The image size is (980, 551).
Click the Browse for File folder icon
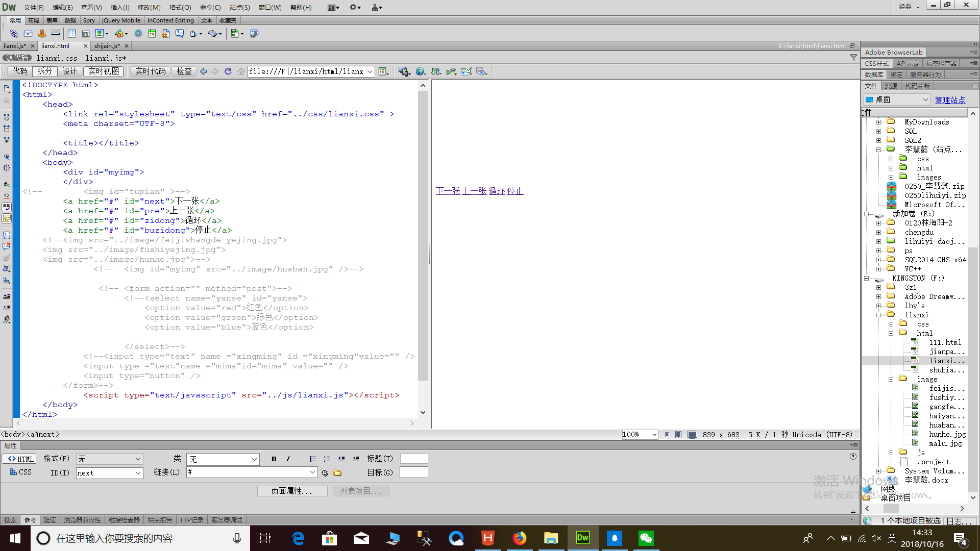pos(337,473)
